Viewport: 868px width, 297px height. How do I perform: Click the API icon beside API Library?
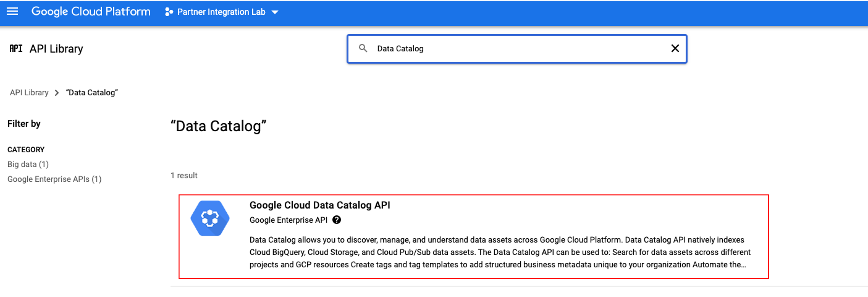coord(16,49)
